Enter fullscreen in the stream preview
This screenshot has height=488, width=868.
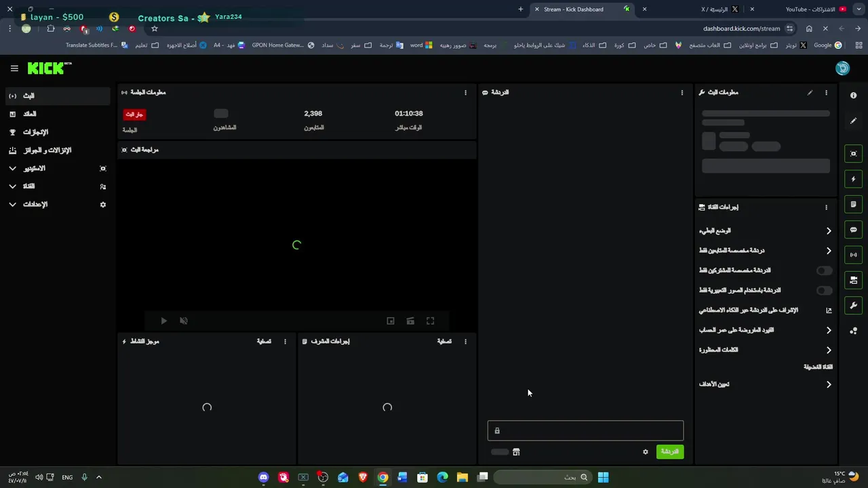point(430,321)
